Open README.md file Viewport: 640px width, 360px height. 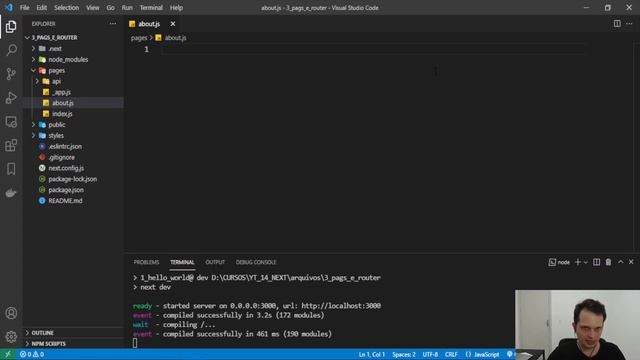(x=65, y=200)
